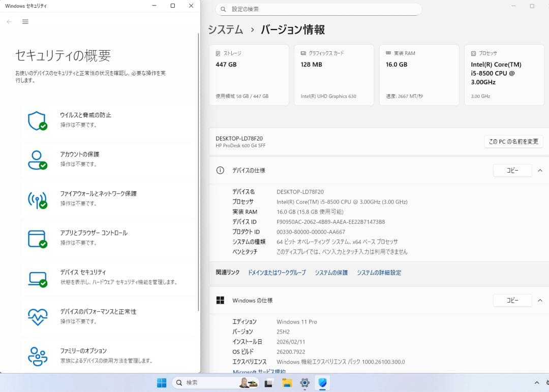Click install date value 2026/02/11
Image resolution: width=549 pixels, height=392 pixels.
(291, 342)
